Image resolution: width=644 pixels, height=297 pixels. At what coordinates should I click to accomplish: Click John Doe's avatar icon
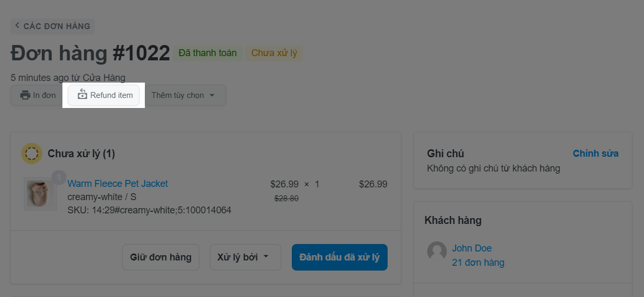437,251
